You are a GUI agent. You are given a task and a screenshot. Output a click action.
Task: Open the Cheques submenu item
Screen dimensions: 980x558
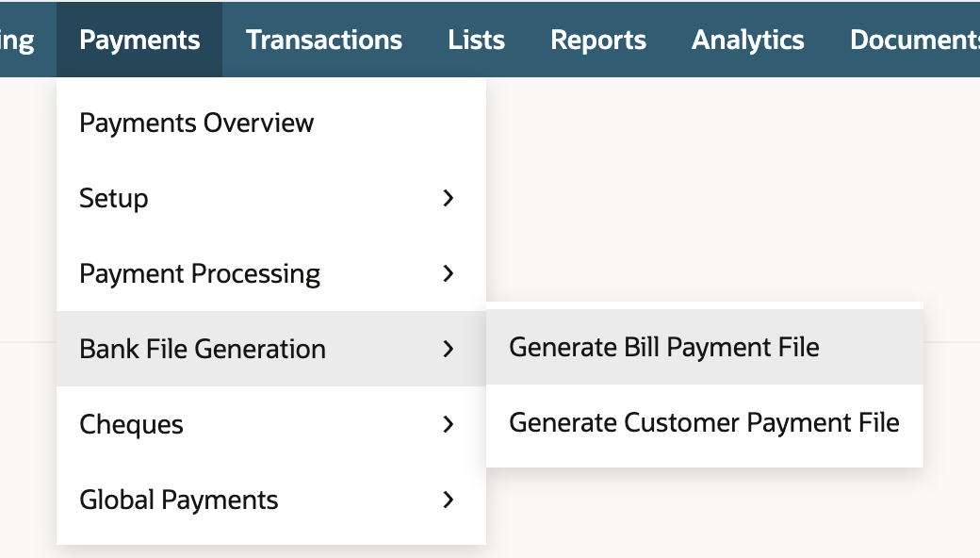point(271,424)
